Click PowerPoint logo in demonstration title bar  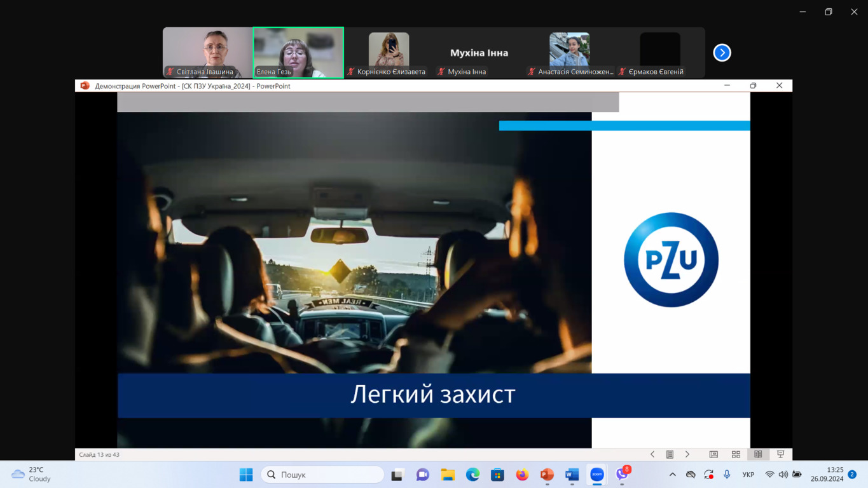[x=85, y=86]
